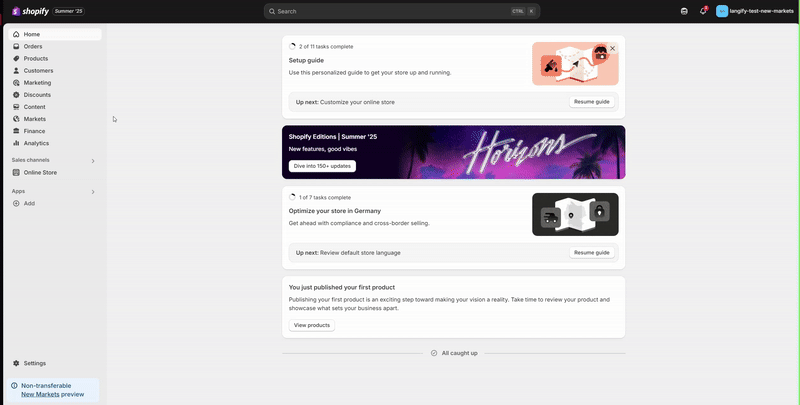Expand the Apps section chevron
The width and height of the screenshot is (800, 405).
pos(93,192)
